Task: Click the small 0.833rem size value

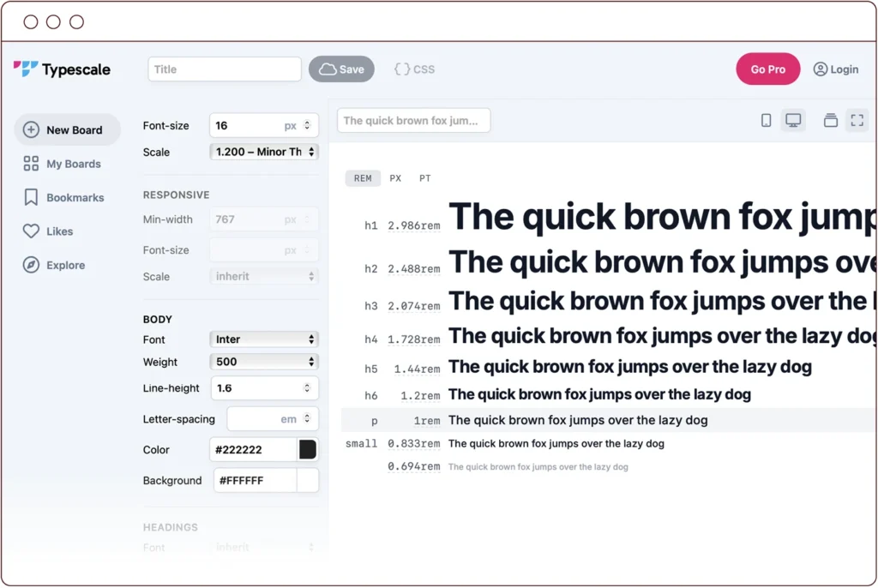Action: click(x=414, y=443)
